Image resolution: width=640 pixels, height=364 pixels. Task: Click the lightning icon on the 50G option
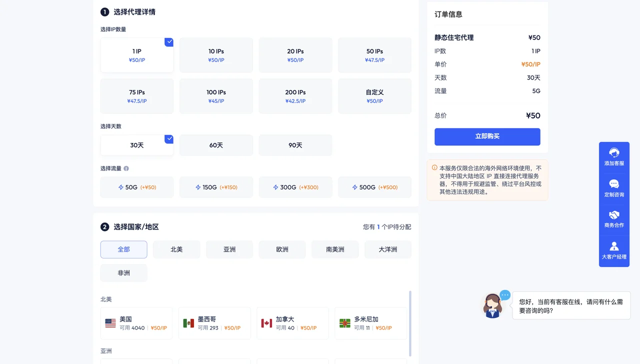click(120, 187)
